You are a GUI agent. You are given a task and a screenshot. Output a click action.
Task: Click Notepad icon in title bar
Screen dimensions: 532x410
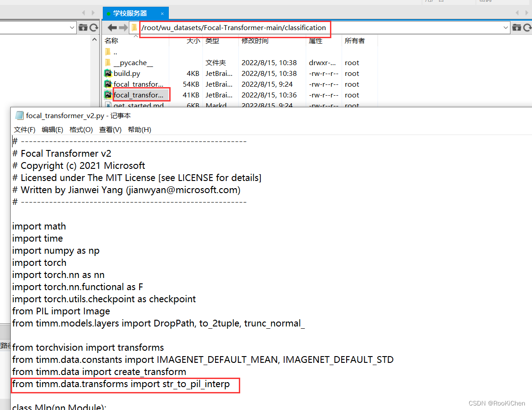point(19,116)
